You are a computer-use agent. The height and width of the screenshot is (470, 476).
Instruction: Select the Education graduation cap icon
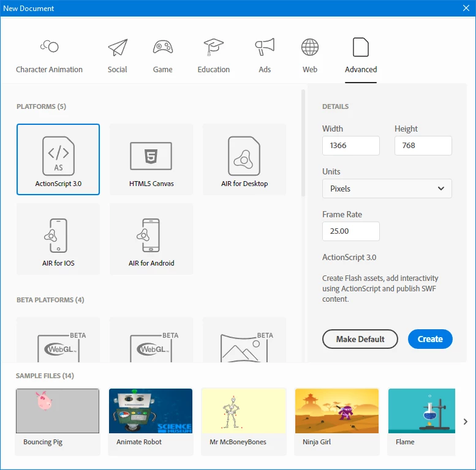coord(213,47)
